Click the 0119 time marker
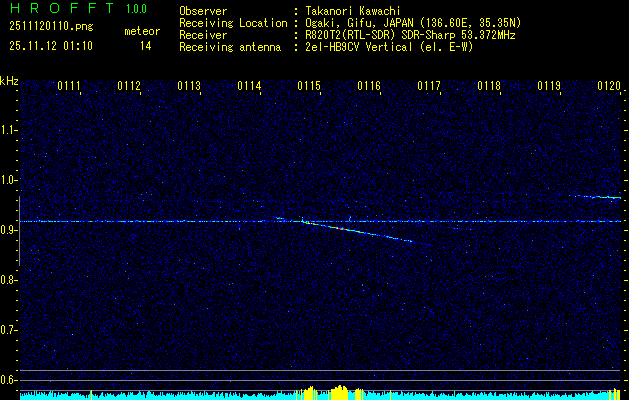Screen dimensions: 629x400 (549, 86)
